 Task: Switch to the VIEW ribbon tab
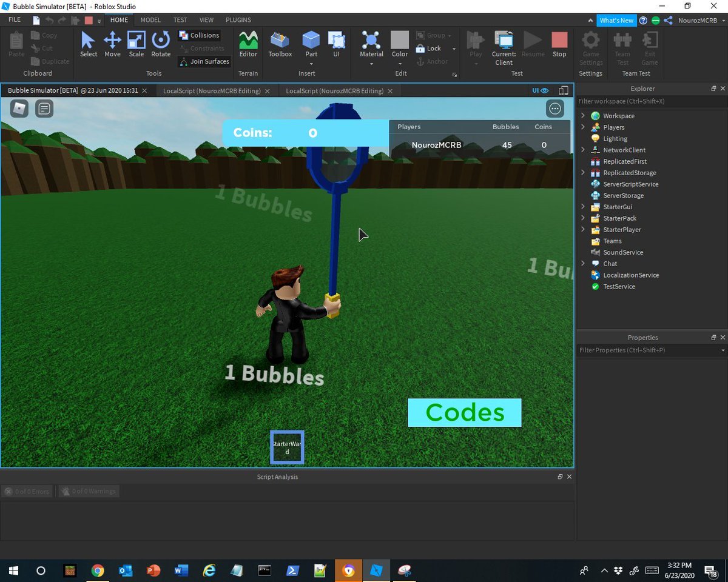coord(206,20)
